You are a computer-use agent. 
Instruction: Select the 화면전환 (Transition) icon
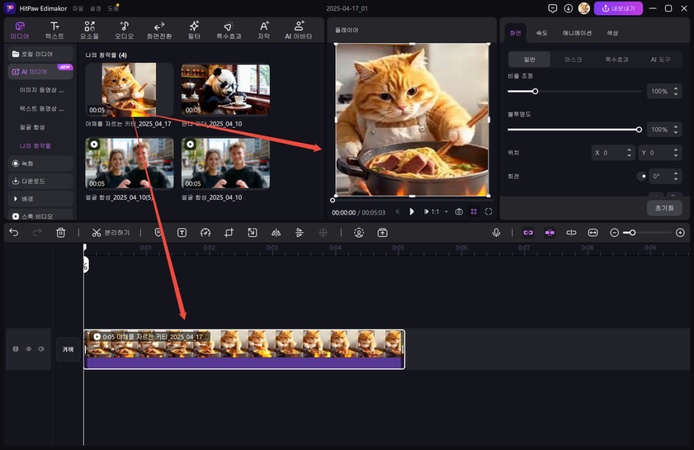(159, 29)
